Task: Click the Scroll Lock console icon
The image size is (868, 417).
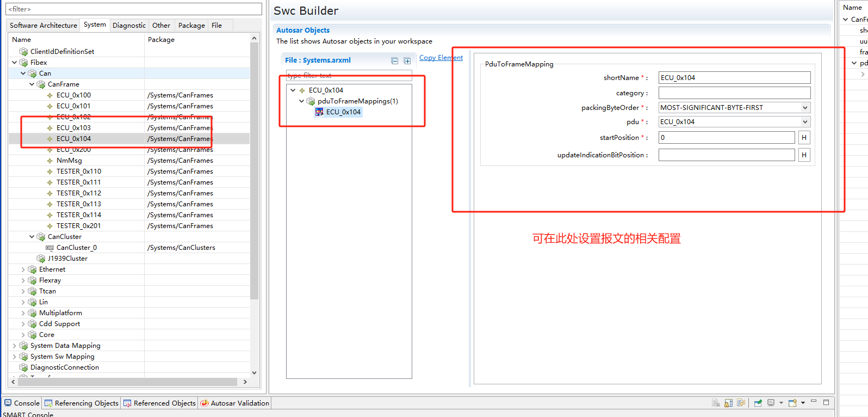Action: point(728,403)
